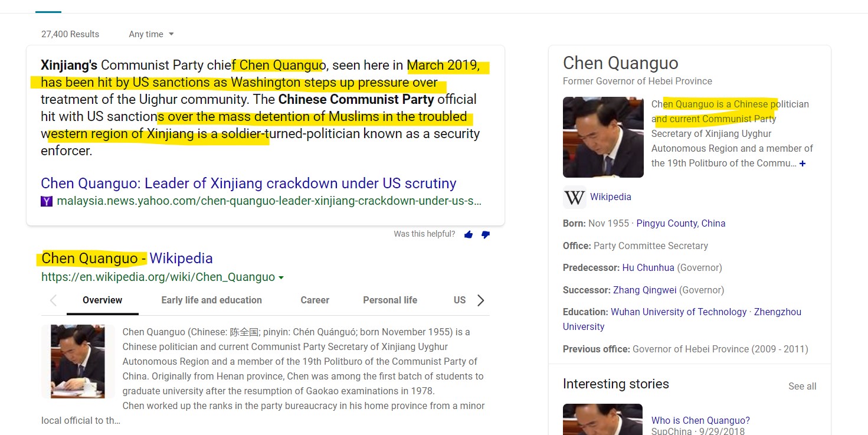Click the thumbs down not helpful icon
868x435 pixels.
[486, 234]
